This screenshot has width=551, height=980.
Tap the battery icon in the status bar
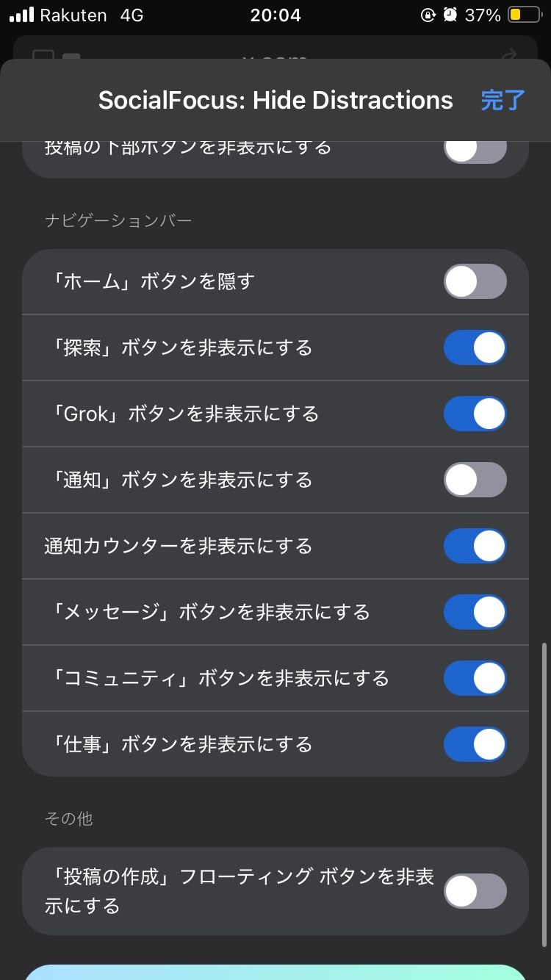(524, 15)
